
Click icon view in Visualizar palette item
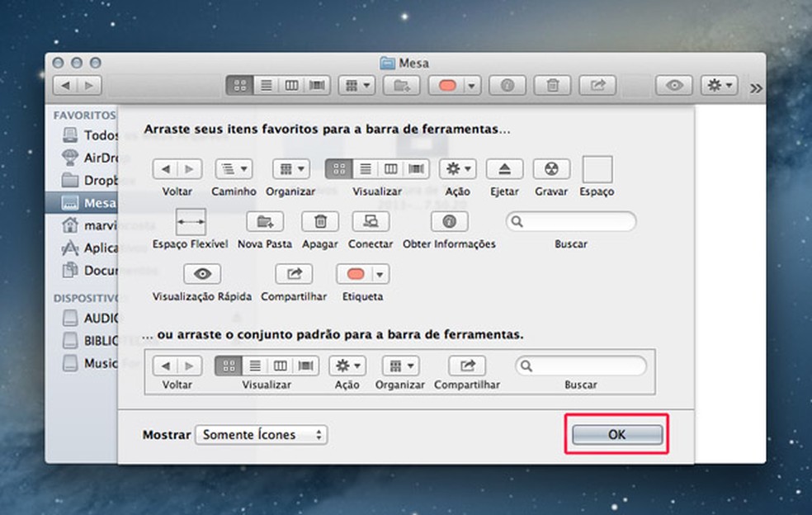(x=338, y=169)
